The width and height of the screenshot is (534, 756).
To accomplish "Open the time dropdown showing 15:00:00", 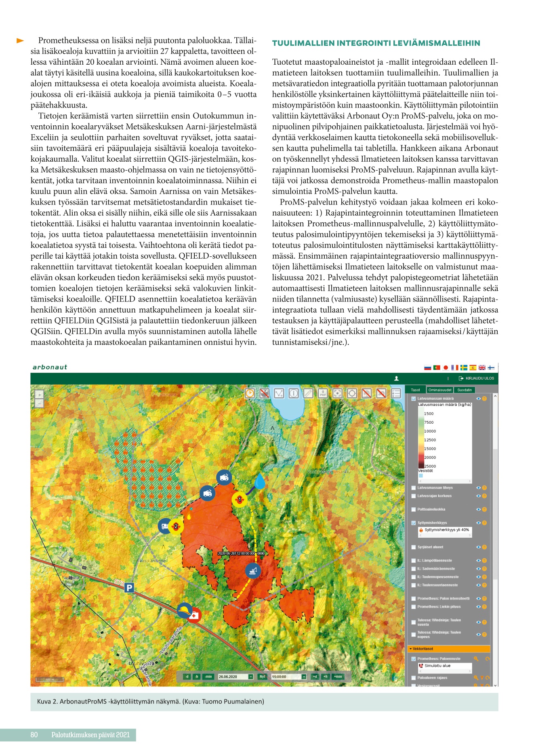I will coord(304,677).
